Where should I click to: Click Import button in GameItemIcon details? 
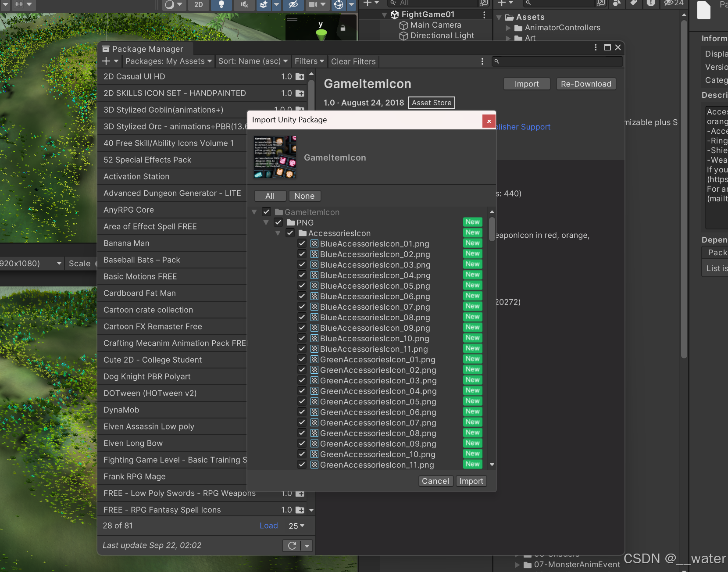[527, 84]
